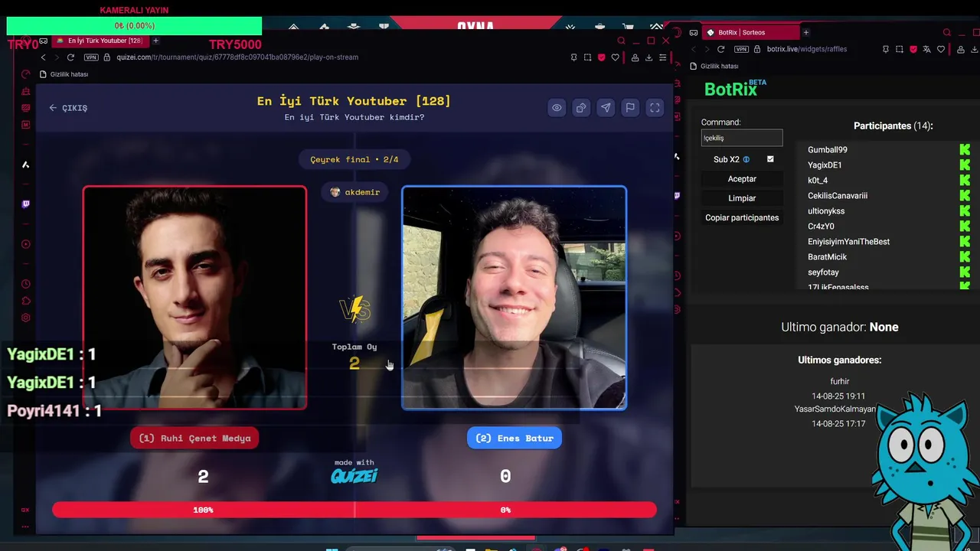Click the BotRix logo
Image resolution: width=980 pixels, height=551 pixels.
[x=735, y=89]
